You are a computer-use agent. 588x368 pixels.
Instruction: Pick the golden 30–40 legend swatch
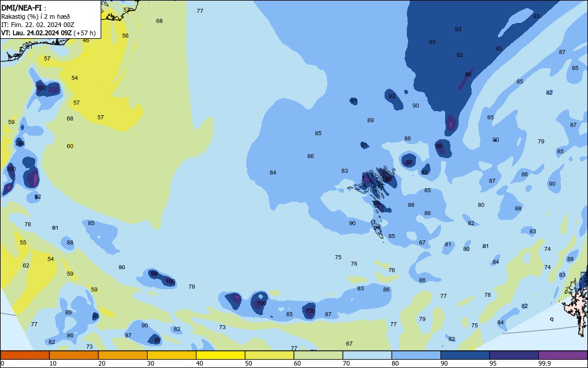[x=171, y=355]
